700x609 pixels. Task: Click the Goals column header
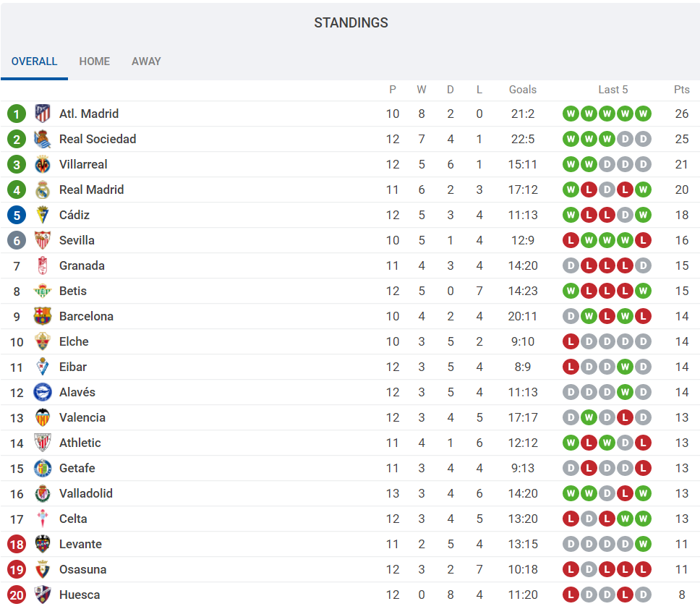tap(522, 90)
